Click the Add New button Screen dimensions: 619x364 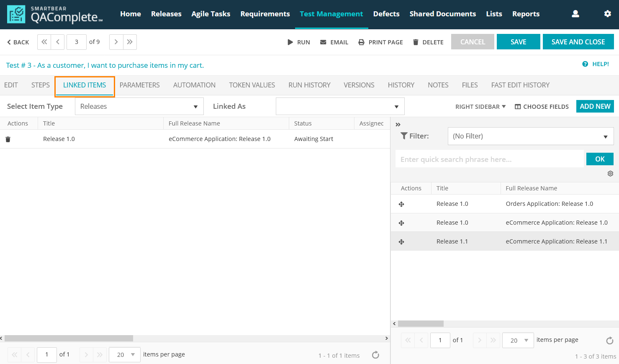point(595,106)
